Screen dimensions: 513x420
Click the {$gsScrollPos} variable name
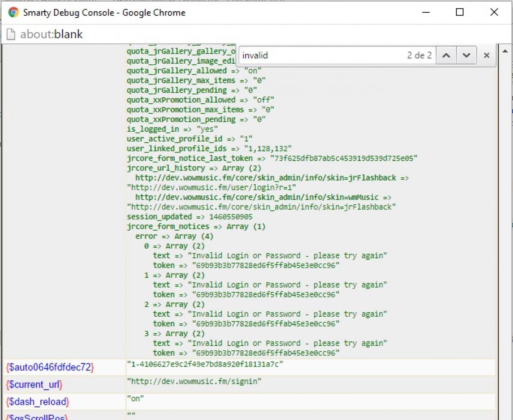coord(36,417)
